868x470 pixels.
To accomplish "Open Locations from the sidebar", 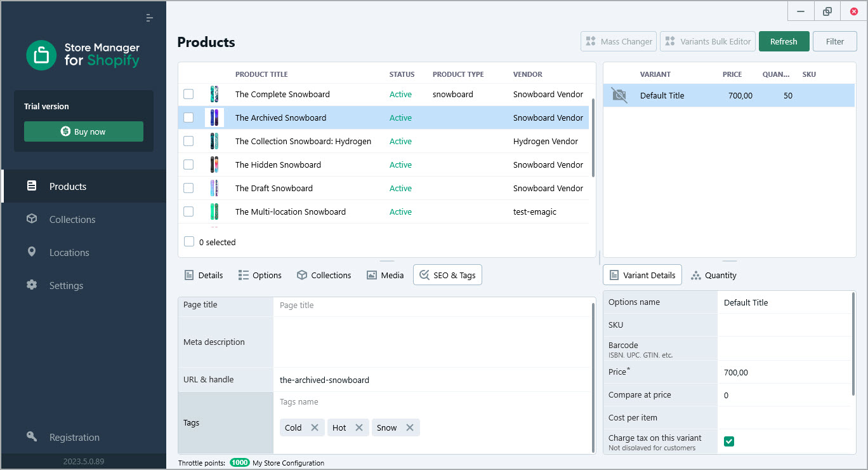I will (x=84, y=252).
